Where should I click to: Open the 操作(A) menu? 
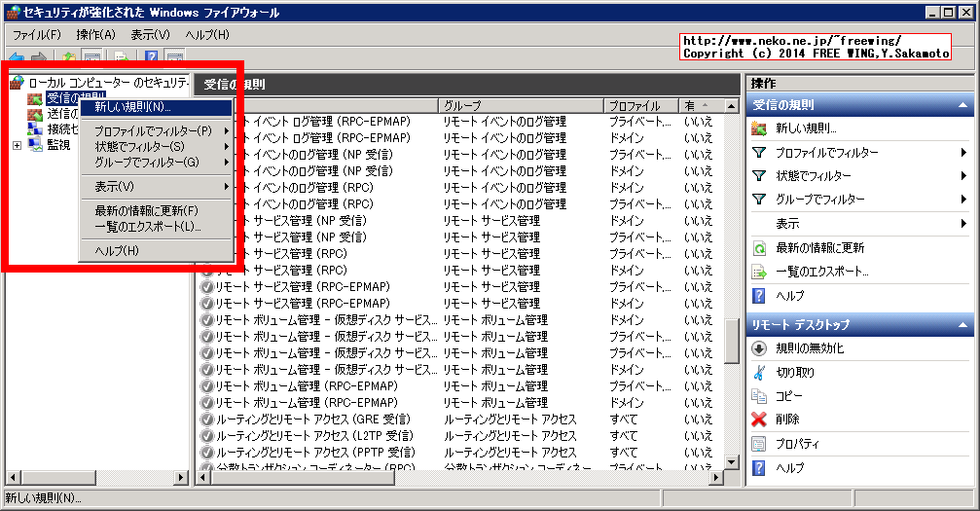tap(95, 35)
